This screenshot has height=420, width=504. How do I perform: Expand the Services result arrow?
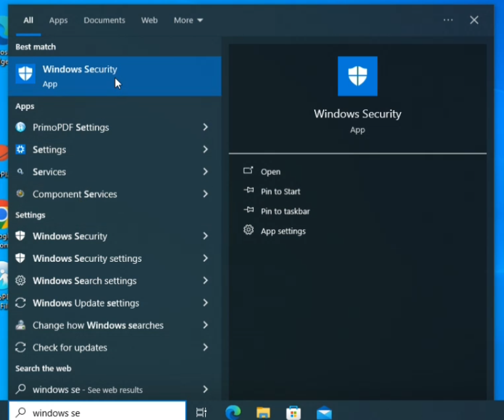pyautogui.click(x=205, y=172)
